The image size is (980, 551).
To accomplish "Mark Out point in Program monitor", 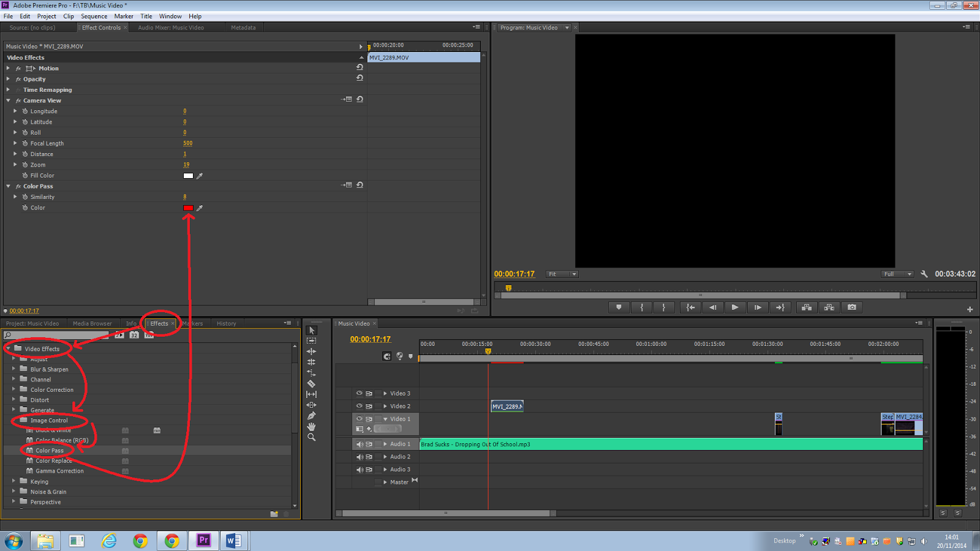I will pyautogui.click(x=663, y=307).
